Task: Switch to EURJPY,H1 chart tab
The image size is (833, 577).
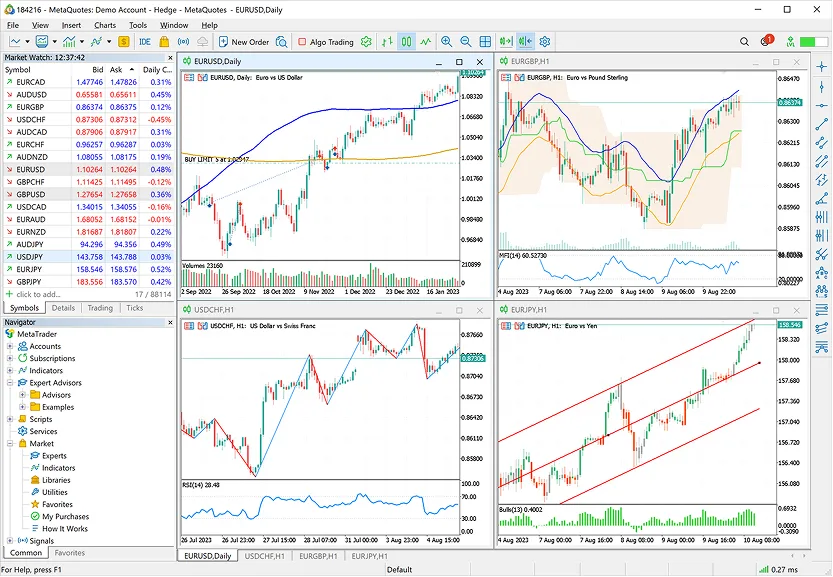Action: tap(369, 556)
